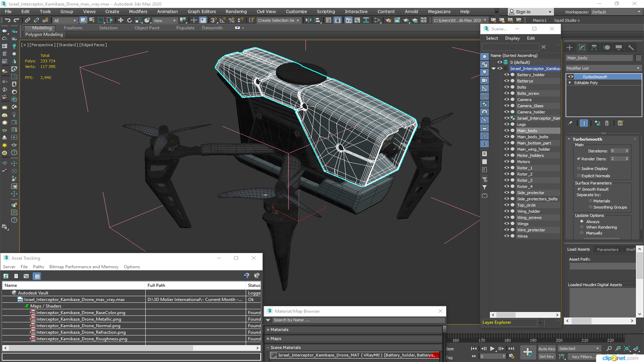
Task: Open the Graph Editors menu
Action: click(x=202, y=11)
